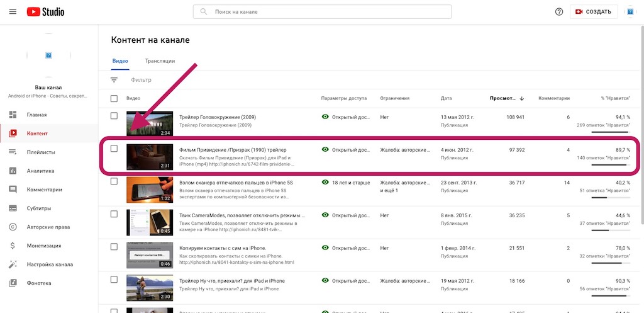Open Плейлисты in the left menu
This screenshot has width=644, height=313.
[x=41, y=152]
